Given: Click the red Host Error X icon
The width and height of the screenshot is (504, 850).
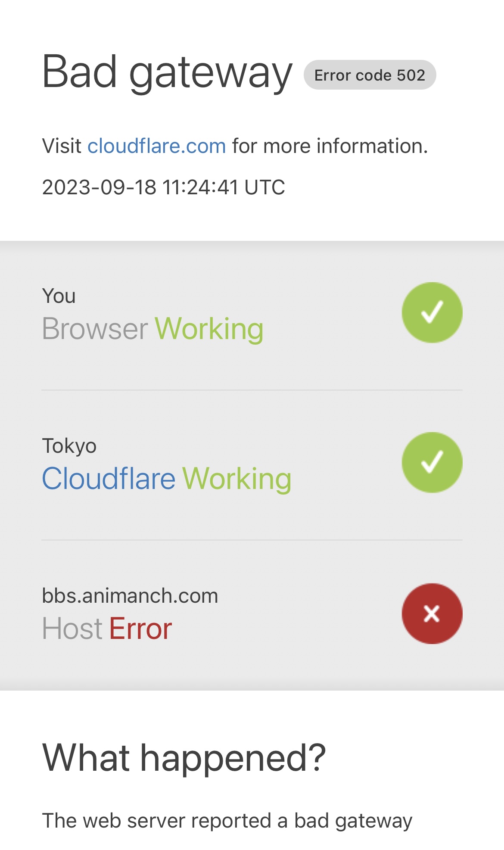Looking at the screenshot, I should (x=432, y=613).
